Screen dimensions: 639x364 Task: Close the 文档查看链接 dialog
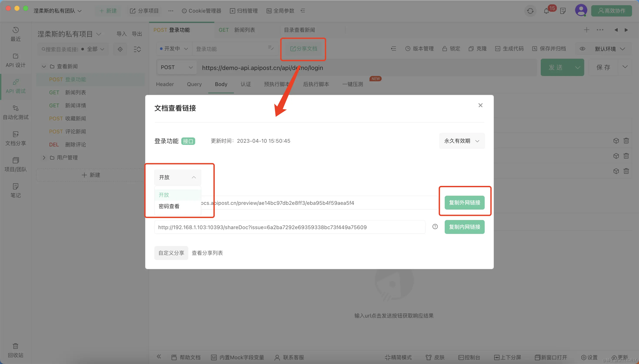pos(480,105)
